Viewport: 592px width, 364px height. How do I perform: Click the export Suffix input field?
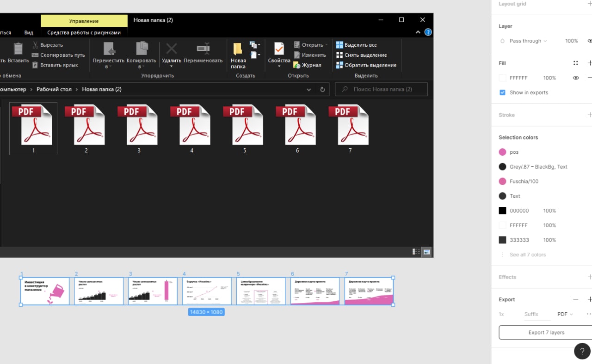click(x=536, y=314)
